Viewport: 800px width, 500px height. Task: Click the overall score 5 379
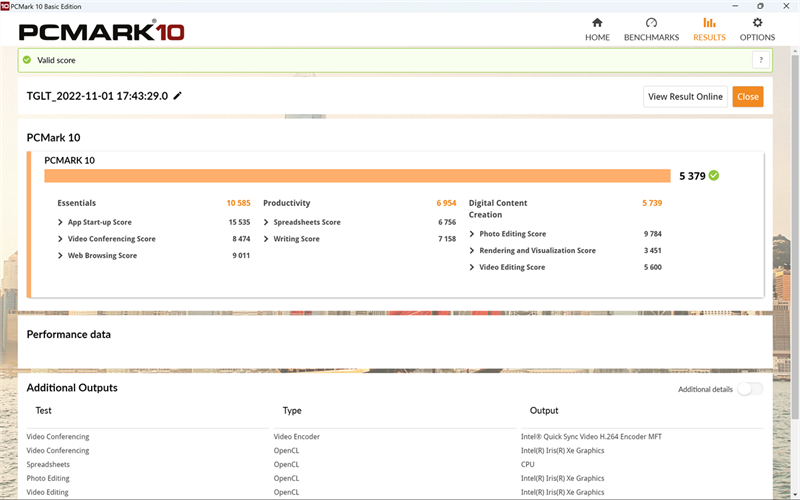tap(692, 176)
